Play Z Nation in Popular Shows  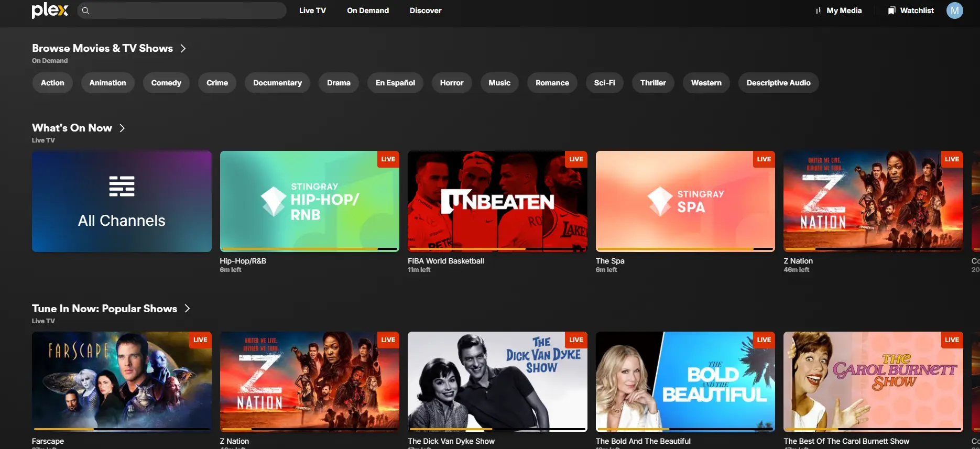(x=310, y=382)
